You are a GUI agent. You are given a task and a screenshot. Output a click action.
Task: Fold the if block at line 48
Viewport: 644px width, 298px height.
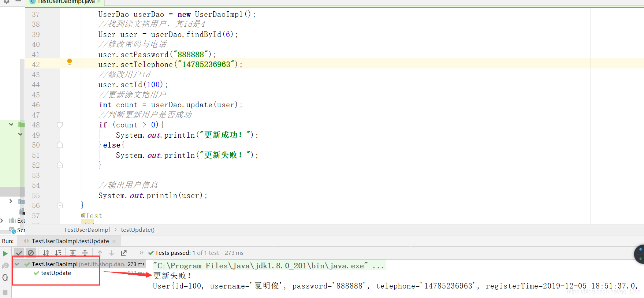click(60, 125)
